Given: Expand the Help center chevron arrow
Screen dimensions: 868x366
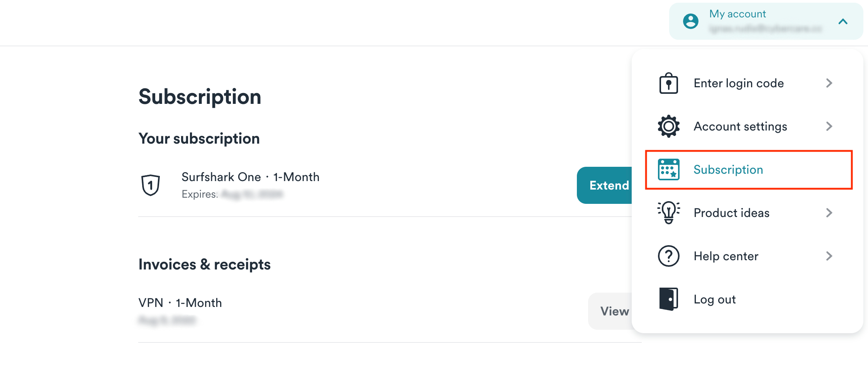Looking at the screenshot, I should (x=829, y=256).
